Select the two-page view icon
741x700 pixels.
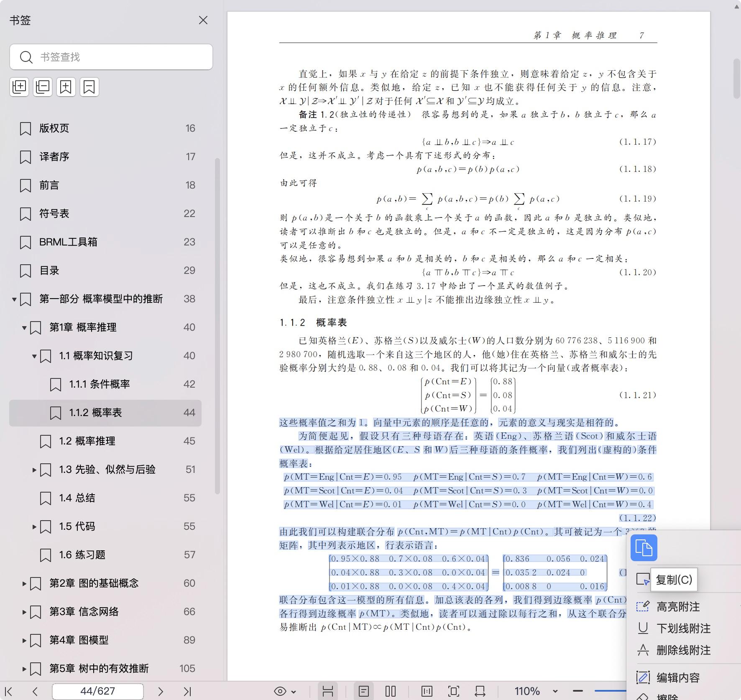tap(390, 691)
